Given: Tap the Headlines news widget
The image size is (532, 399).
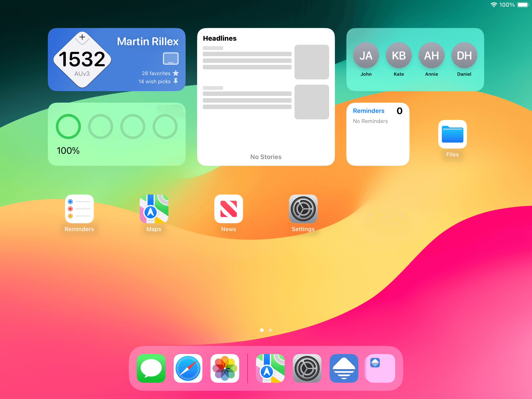Looking at the screenshot, I should point(266,97).
